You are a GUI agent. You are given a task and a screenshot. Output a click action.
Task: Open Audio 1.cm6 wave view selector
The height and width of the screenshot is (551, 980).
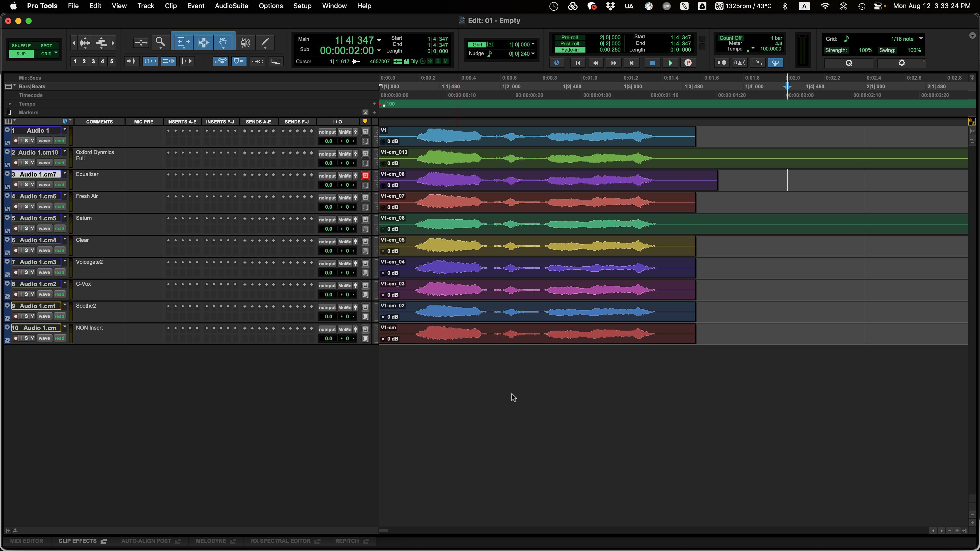[44, 207]
